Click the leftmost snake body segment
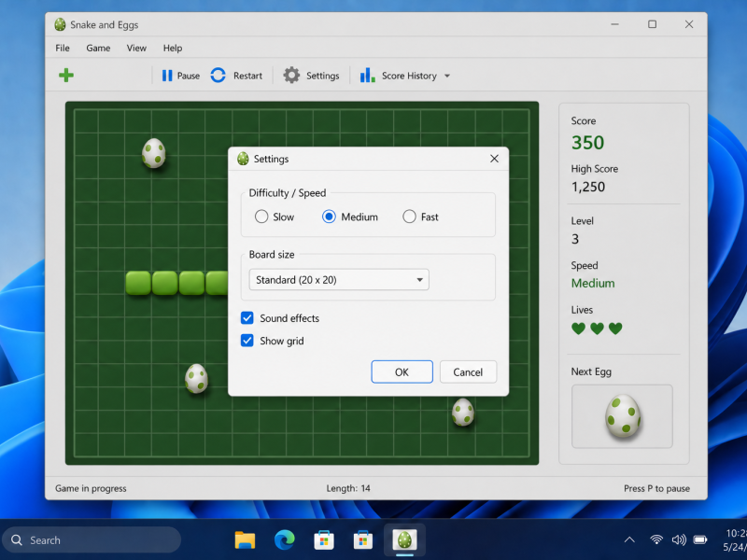 click(x=138, y=283)
